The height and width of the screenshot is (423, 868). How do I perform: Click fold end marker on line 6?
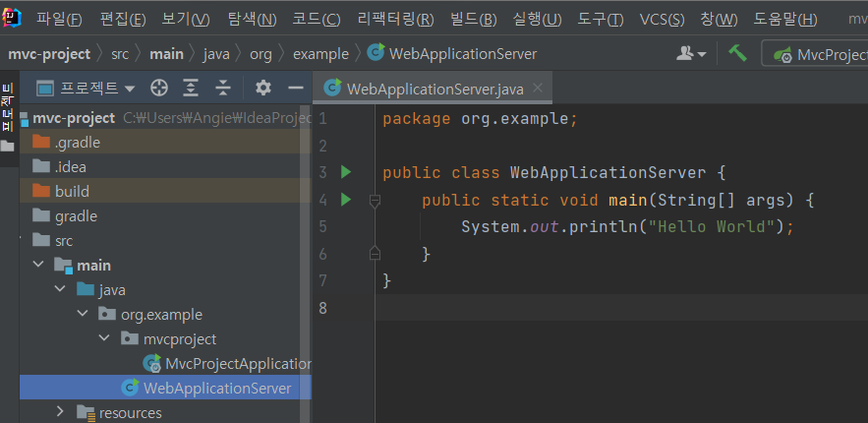click(375, 253)
